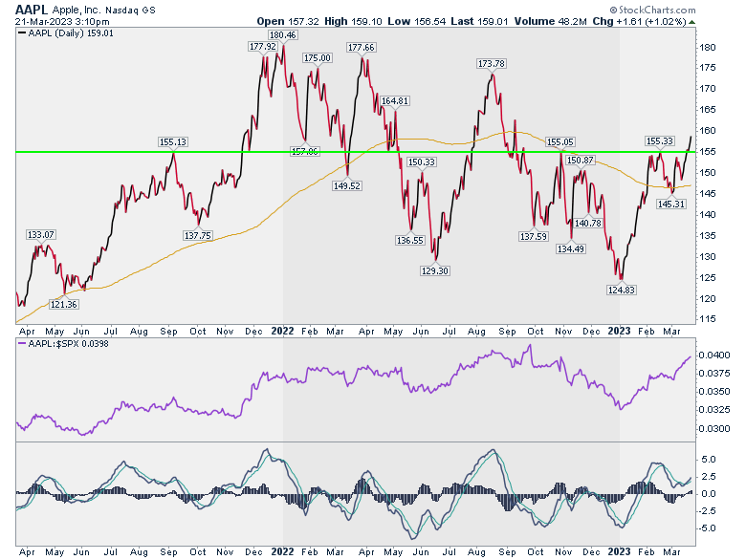Click the 150.87 price label
Image resolution: width=746 pixels, height=560 pixels.
(x=581, y=161)
